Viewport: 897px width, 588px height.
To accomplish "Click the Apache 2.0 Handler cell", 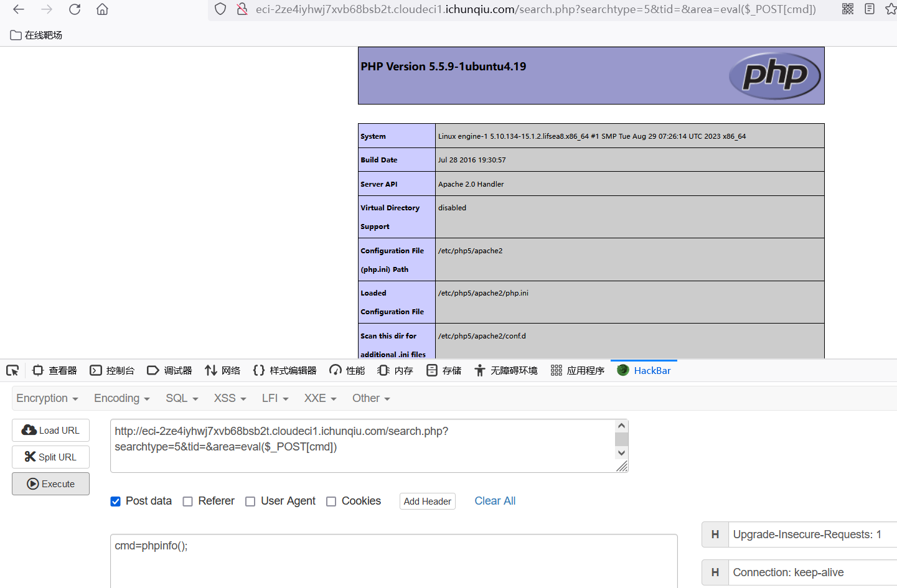I will [630, 184].
